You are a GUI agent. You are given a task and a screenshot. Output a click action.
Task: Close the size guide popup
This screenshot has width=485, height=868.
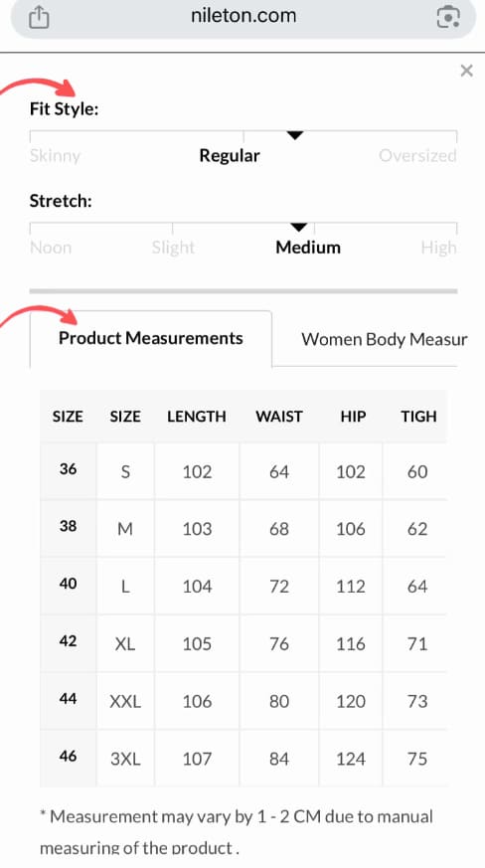pos(467,71)
